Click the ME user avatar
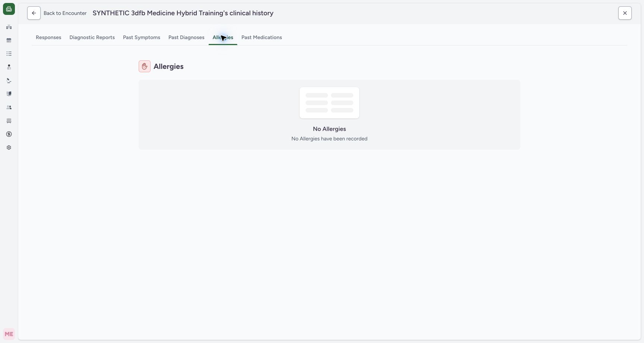Image resolution: width=644 pixels, height=343 pixels. (x=9, y=334)
